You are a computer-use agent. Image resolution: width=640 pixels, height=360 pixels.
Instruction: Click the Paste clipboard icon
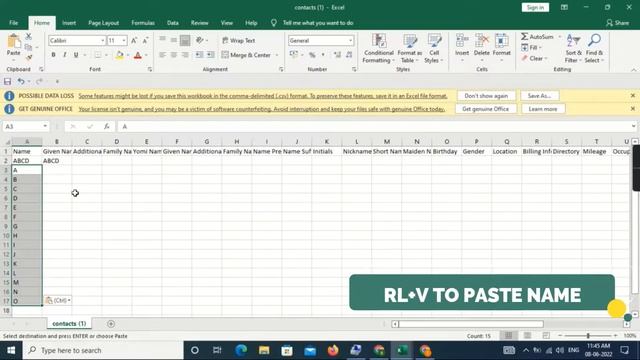(13, 41)
